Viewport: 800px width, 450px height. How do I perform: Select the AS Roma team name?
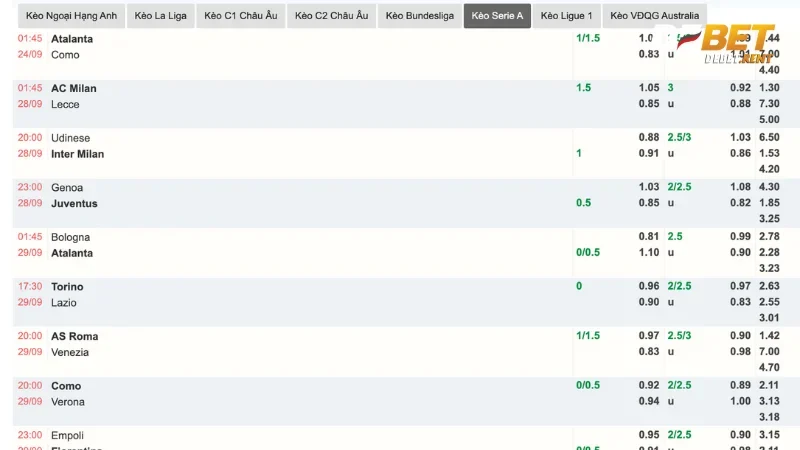coord(74,336)
